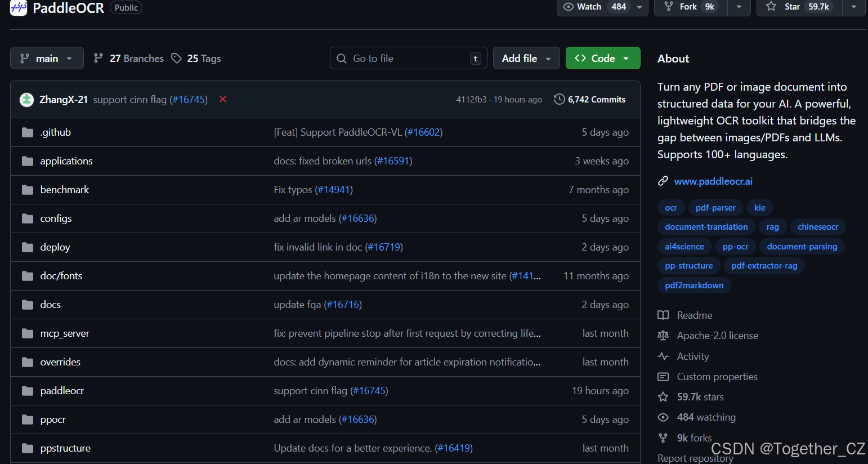
Task: Open the Star options caret menu
Action: 854,7
